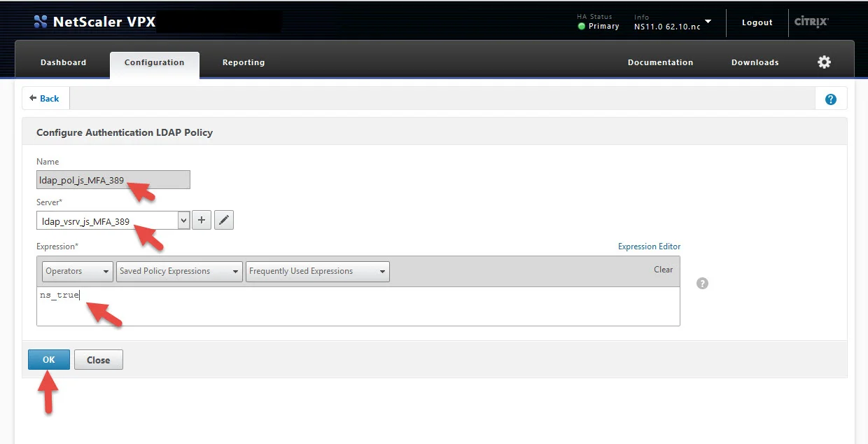Image resolution: width=868 pixels, height=444 pixels.
Task: Open the Downloads tab
Action: click(755, 62)
